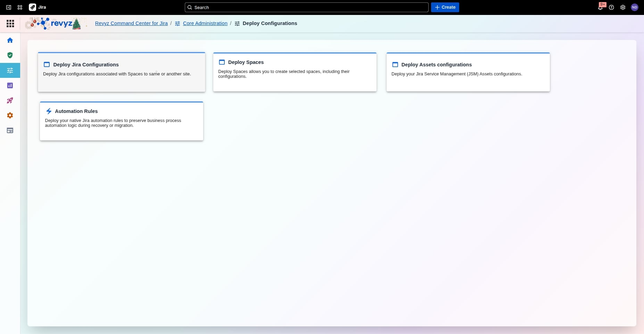
Task: Toggle the Jira sidebar collapse button
Action: pyautogui.click(x=9, y=7)
